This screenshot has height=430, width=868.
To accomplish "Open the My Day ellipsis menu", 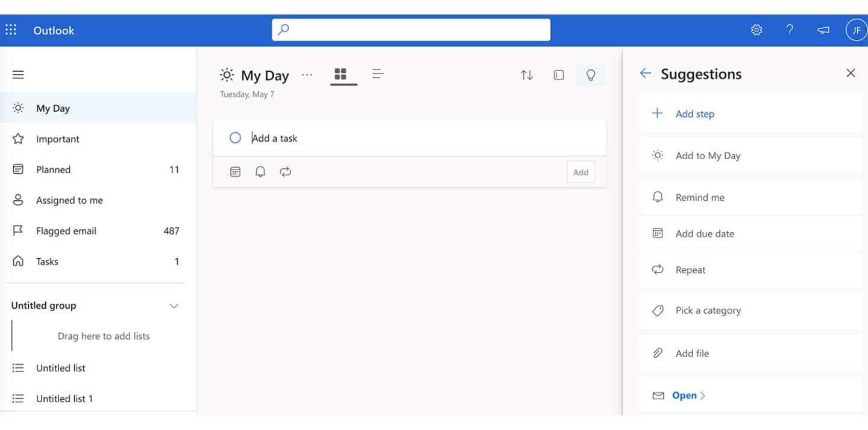I will [x=307, y=74].
